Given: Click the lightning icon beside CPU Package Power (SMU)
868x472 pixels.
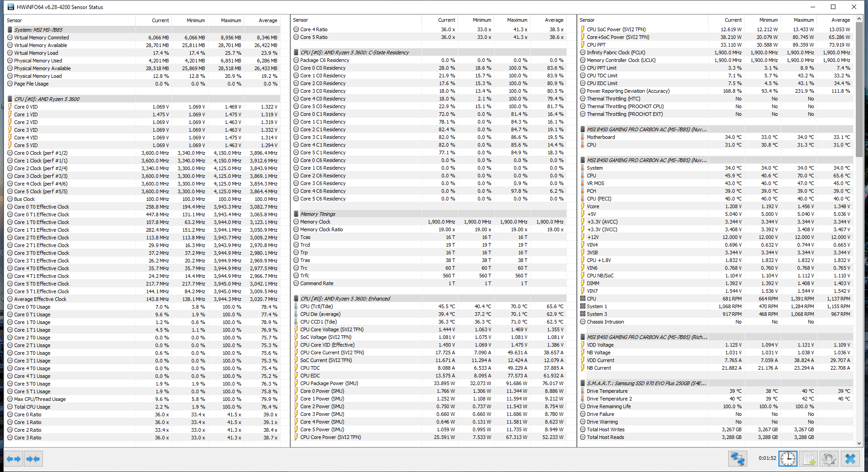Looking at the screenshot, I should [296, 383].
